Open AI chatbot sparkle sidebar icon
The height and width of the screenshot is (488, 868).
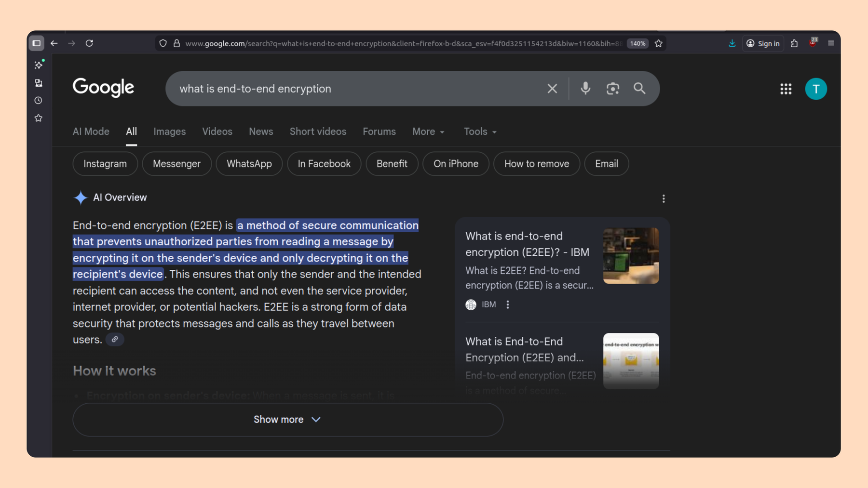tap(39, 65)
